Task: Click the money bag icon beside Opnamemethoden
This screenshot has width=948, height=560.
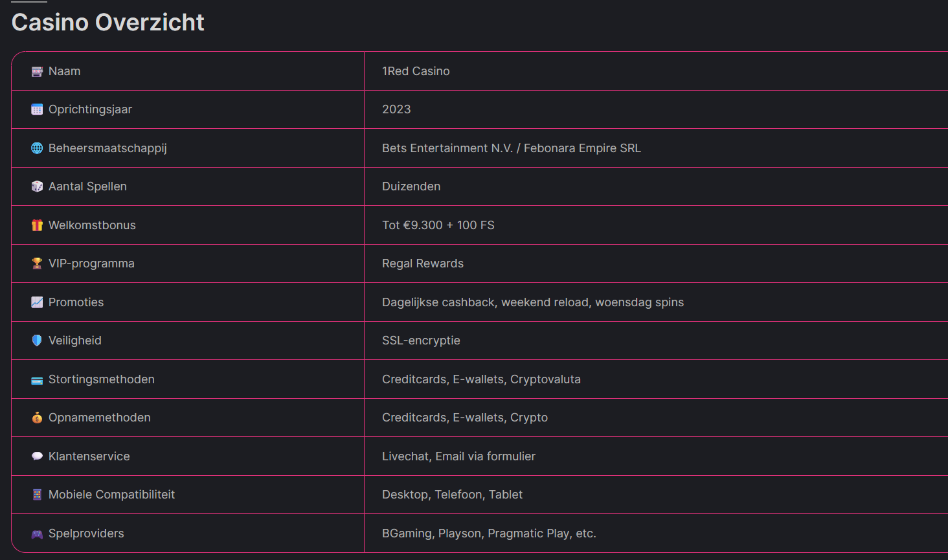Action: point(37,418)
